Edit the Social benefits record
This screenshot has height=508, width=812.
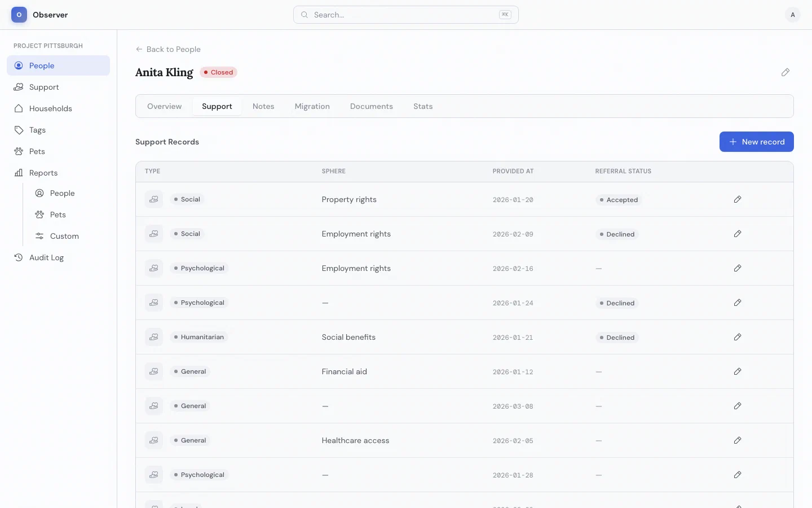pyautogui.click(x=738, y=337)
